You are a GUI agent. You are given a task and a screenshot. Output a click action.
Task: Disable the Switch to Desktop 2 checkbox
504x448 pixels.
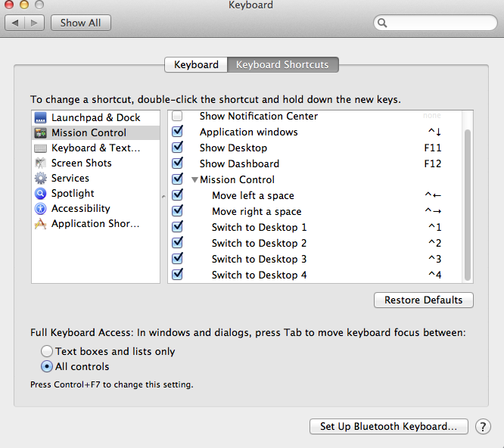[x=177, y=244]
